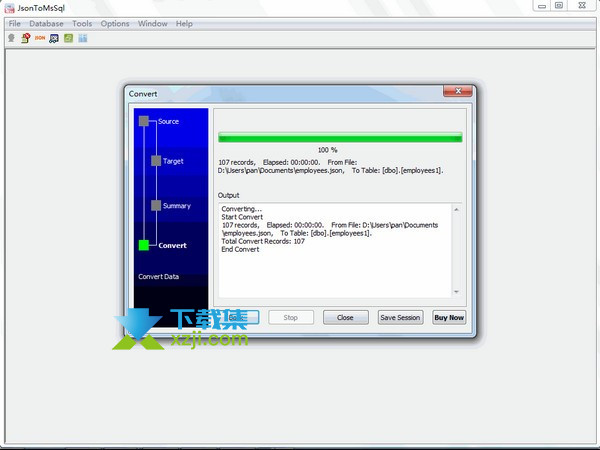Click the Target step label
The height and width of the screenshot is (450, 600).
[173, 161]
